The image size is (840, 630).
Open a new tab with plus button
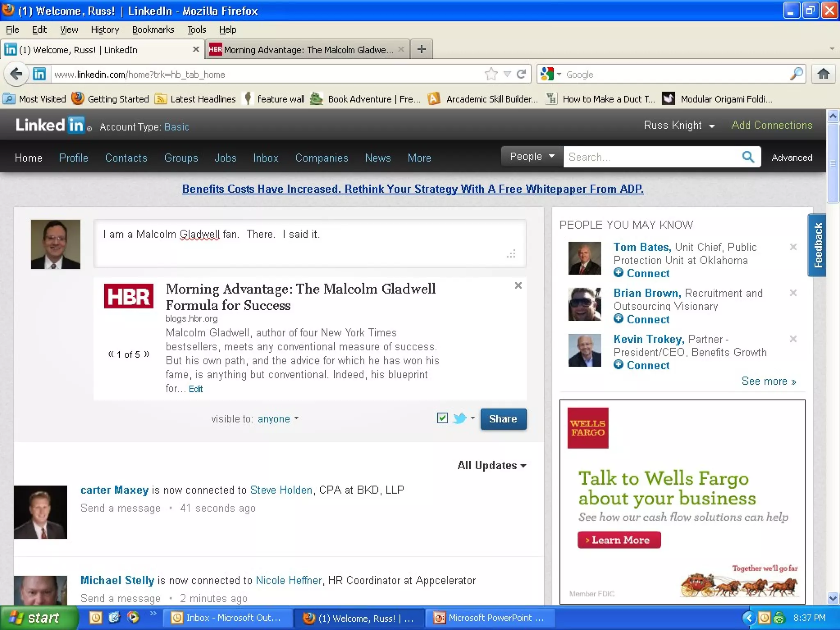pos(421,50)
